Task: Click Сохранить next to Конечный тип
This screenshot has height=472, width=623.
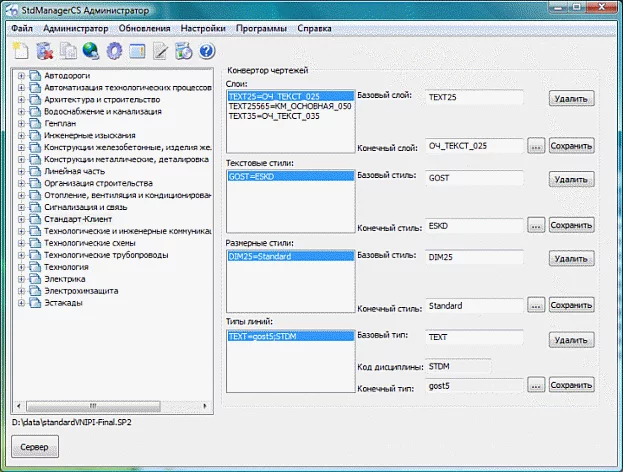Action: pos(571,385)
